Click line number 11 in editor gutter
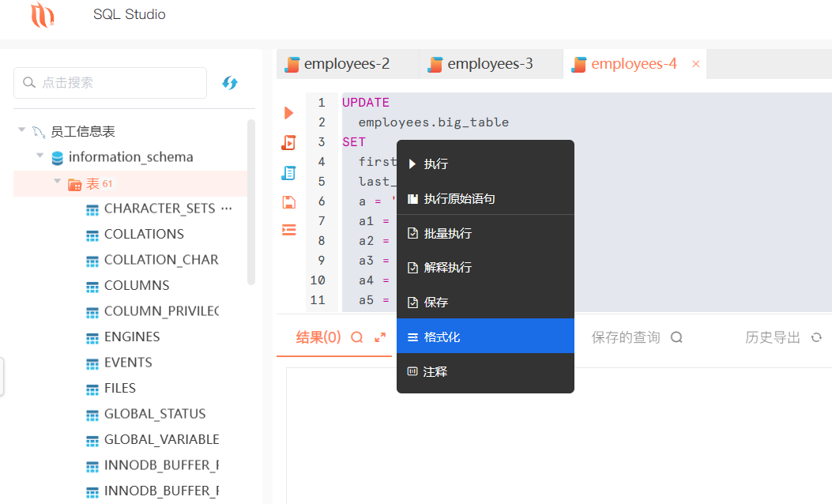832x504 pixels. (318, 300)
